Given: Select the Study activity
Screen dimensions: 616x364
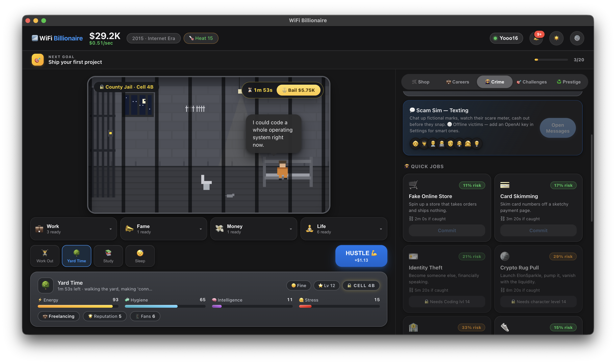Looking at the screenshot, I should coord(108,256).
